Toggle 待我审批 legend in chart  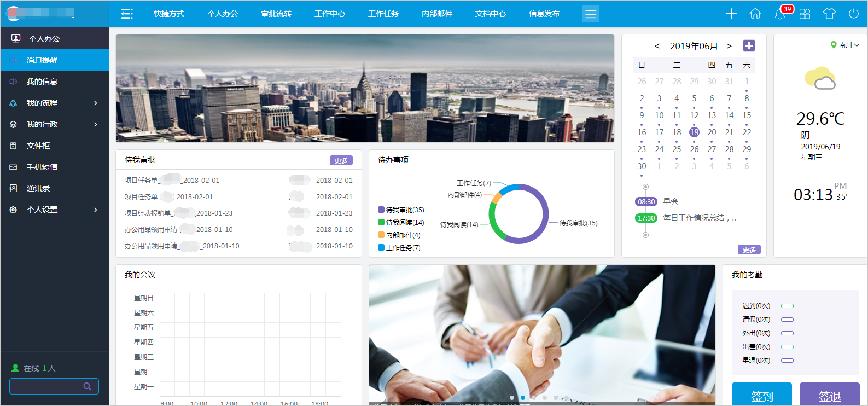[x=401, y=210]
